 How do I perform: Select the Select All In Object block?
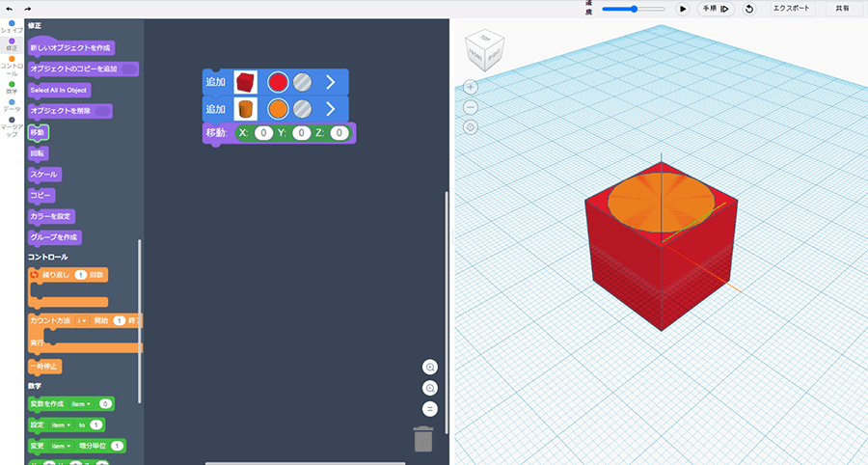coord(59,90)
